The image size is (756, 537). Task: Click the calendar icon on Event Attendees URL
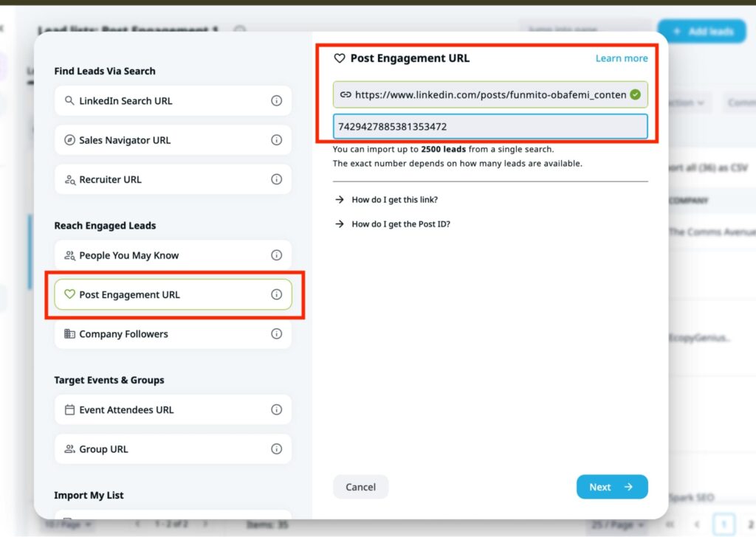click(x=70, y=409)
